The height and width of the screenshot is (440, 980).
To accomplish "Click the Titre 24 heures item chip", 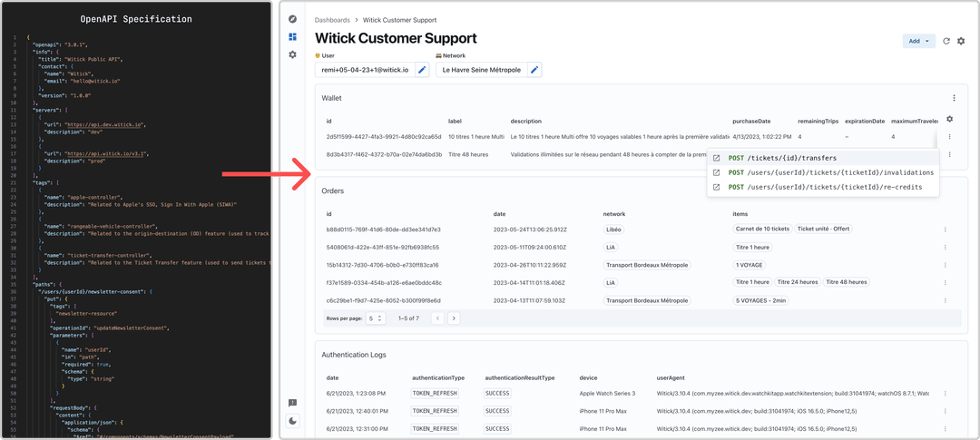I will (797, 282).
